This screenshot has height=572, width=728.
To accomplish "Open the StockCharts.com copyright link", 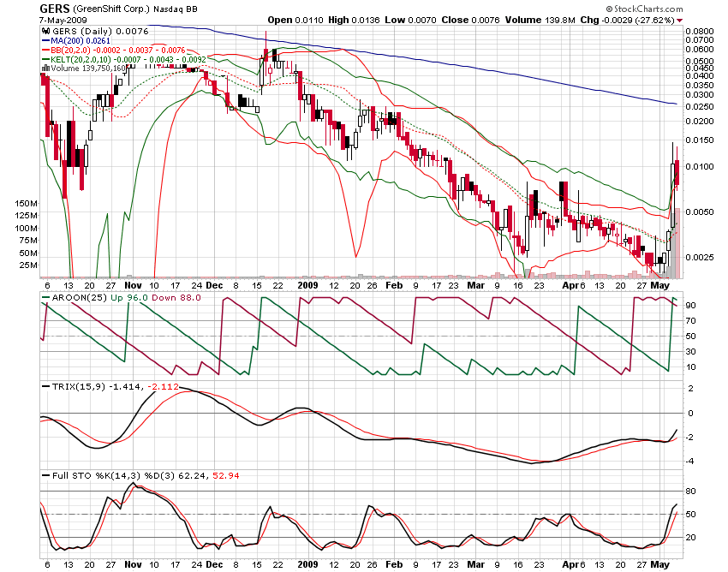I will tap(644, 9).
